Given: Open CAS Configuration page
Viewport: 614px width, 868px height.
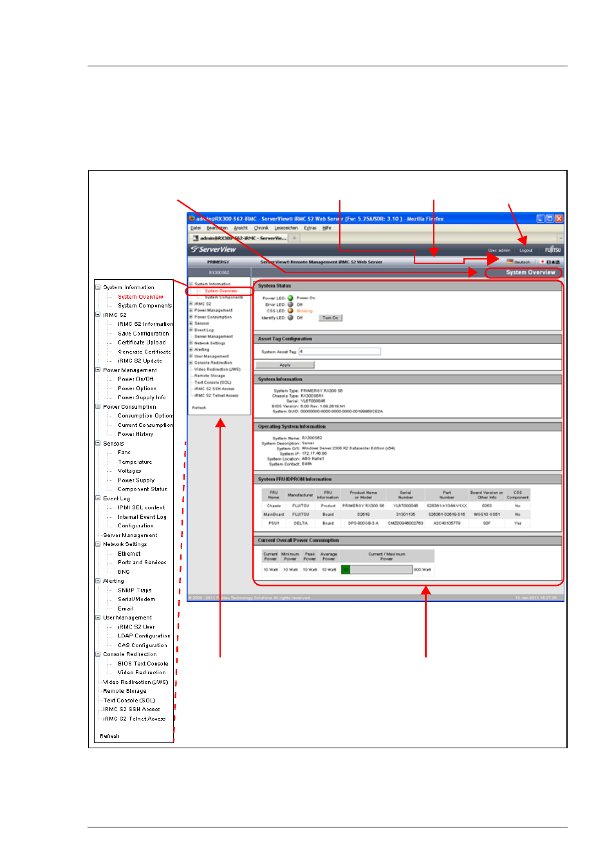Looking at the screenshot, I should tap(142, 645).
